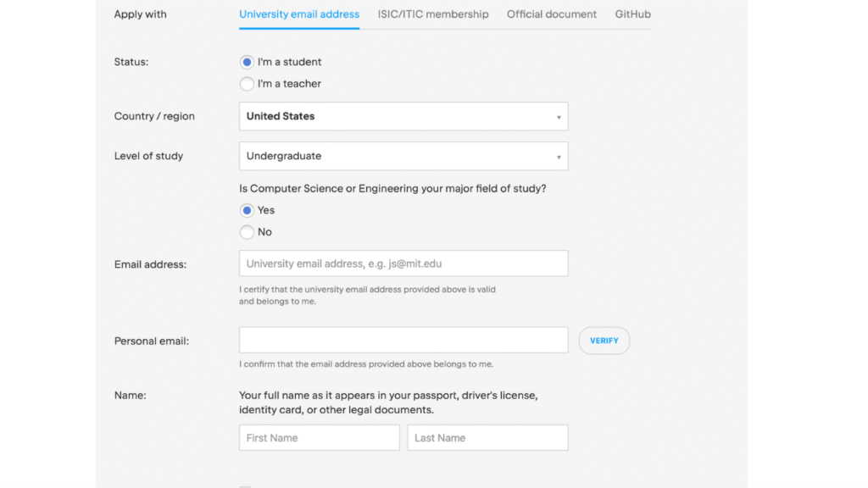This screenshot has height=488, width=868.
Task: Click the Status field label
Action: coord(131,62)
